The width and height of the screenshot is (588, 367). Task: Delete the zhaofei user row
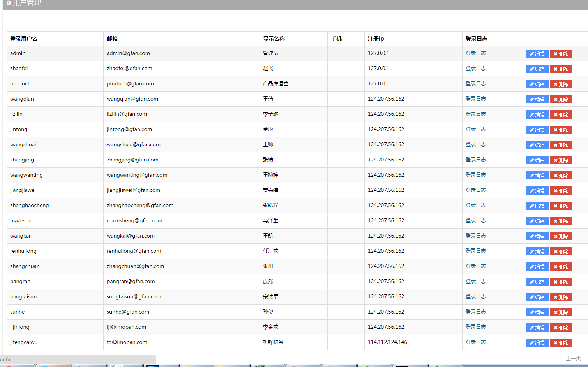tap(561, 69)
